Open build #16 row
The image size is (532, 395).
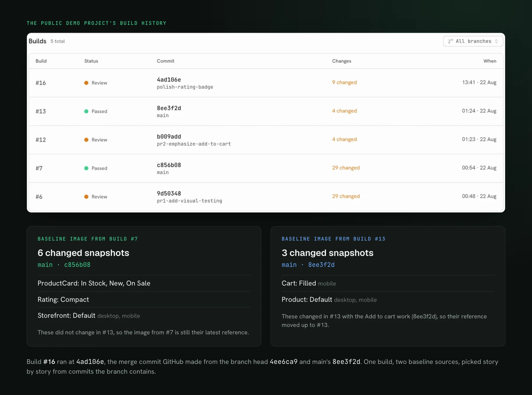266,83
